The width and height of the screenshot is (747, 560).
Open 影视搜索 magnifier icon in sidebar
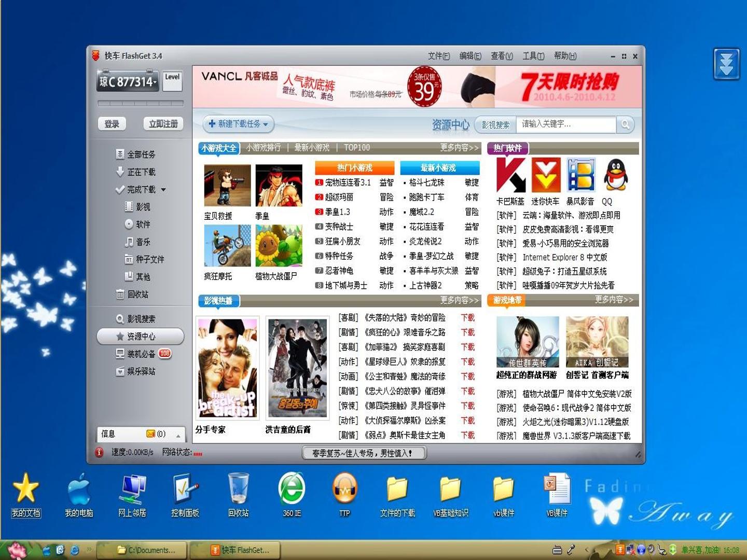pos(120,319)
